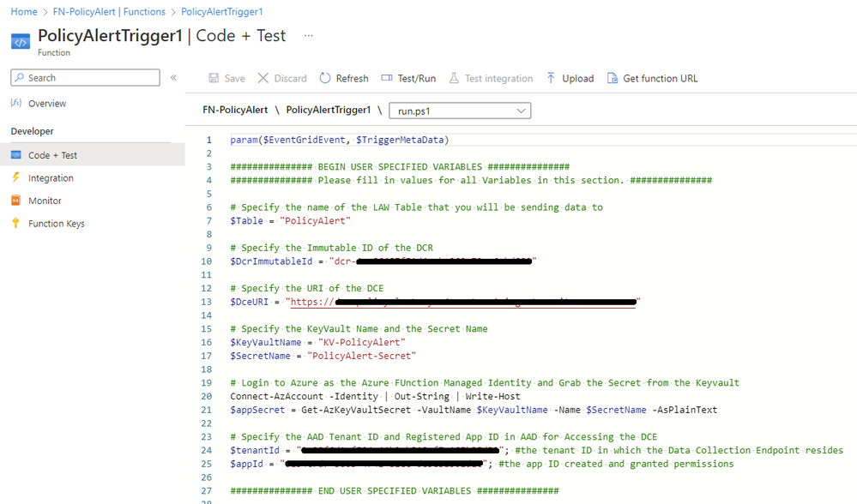Click the Integration lightning bolt icon
The image size is (857, 504).
coord(15,177)
